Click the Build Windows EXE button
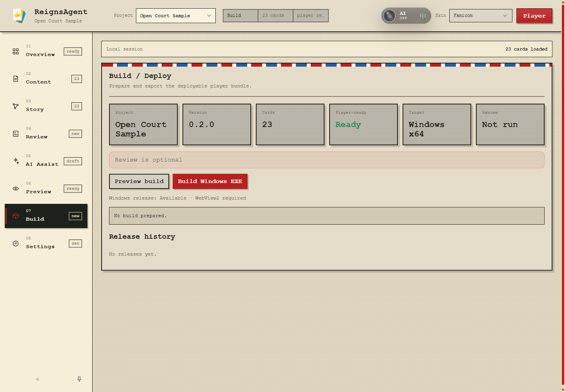 coord(210,181)
